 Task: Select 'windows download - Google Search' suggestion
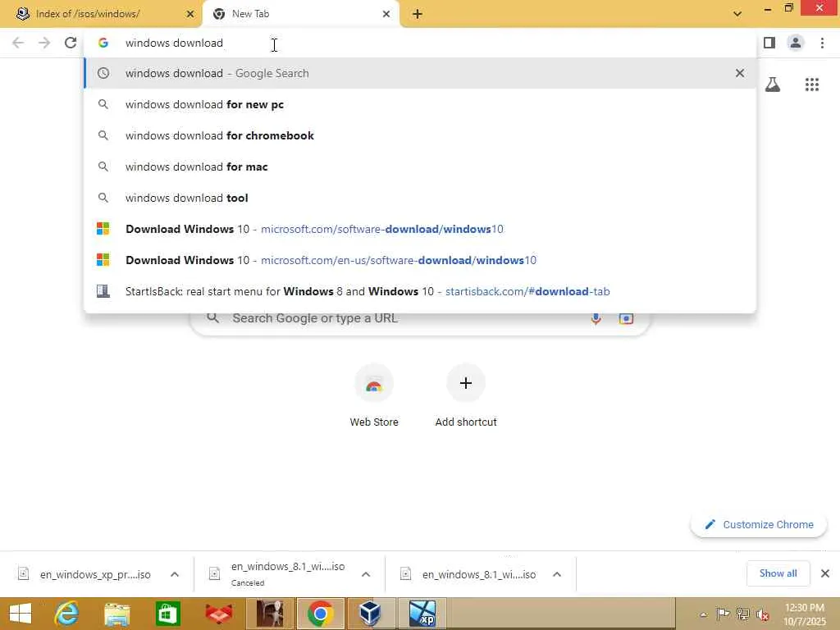[420, 73]
